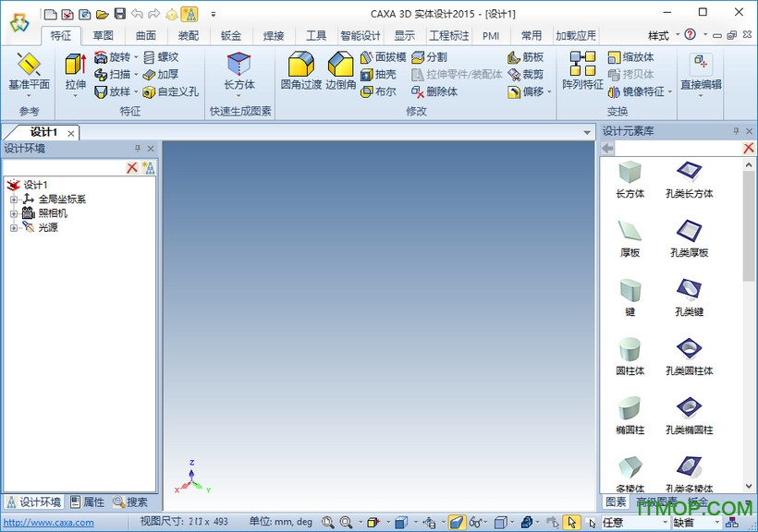Select the 分割 split tool
This screenshot has height=532, width=758.
point(429,57)
